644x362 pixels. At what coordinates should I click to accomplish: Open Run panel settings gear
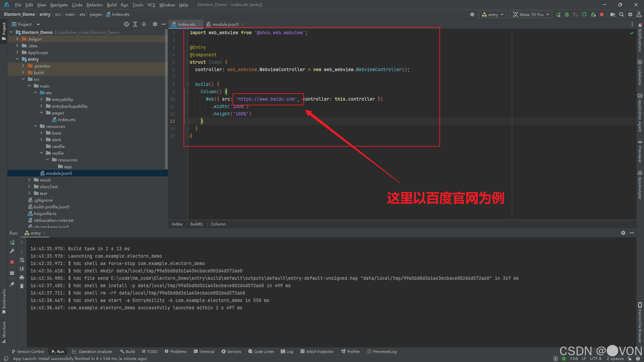pyautogui.click(x=623, y=233)
